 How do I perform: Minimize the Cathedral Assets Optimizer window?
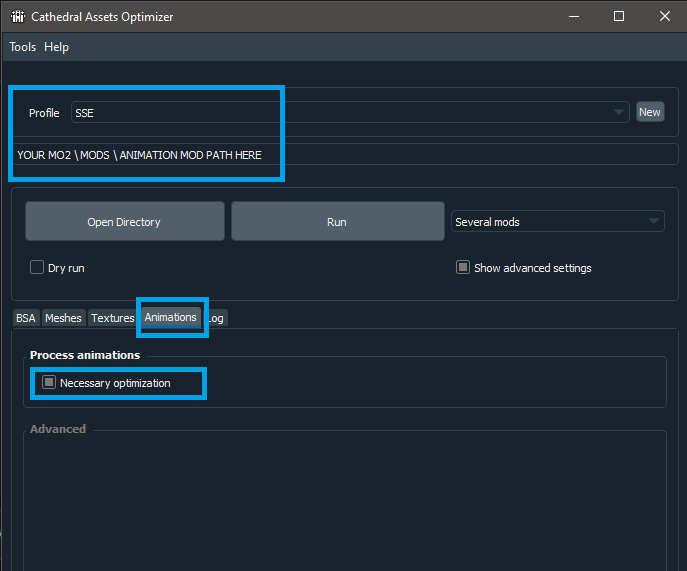point(574,17)
